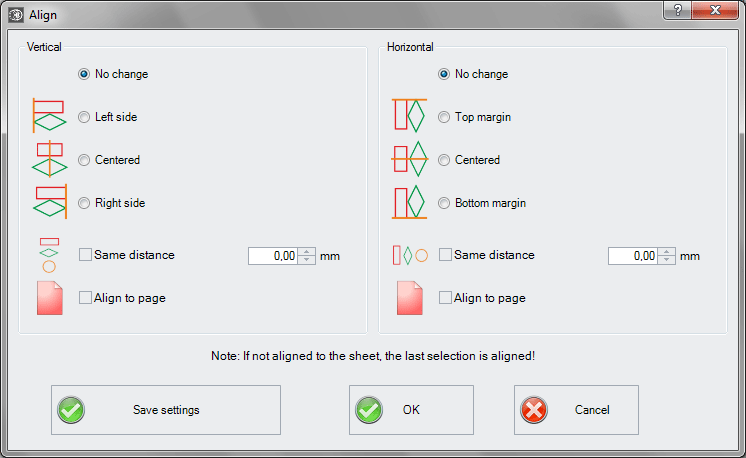Click the vertical Centered alignment icon
This screenshot has width=746, height=458.
[49, 159]
